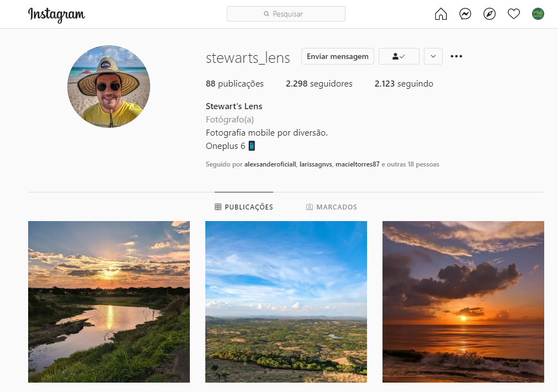The image size is (558, 392).
Task: Focus the Pesquisar search field
Action: [286, 14]
